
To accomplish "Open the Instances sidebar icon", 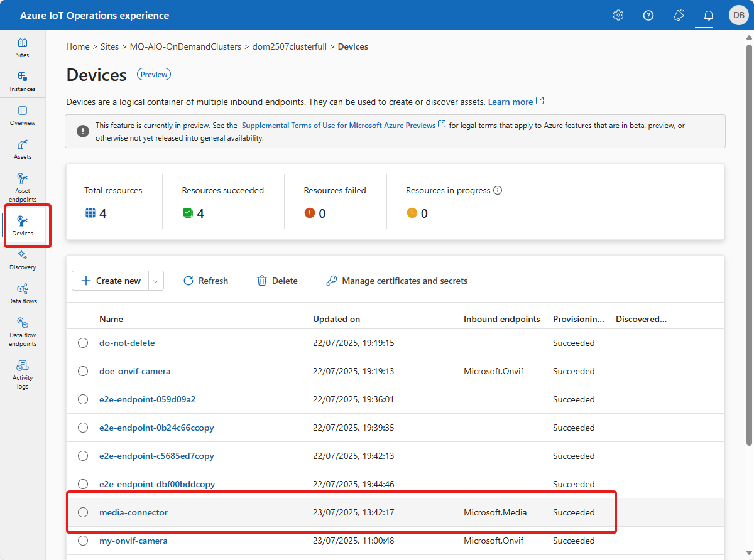I will coord(23,82).
